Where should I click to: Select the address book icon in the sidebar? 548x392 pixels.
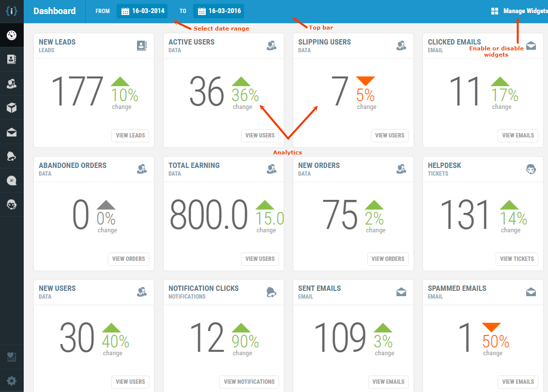point(11,59)
